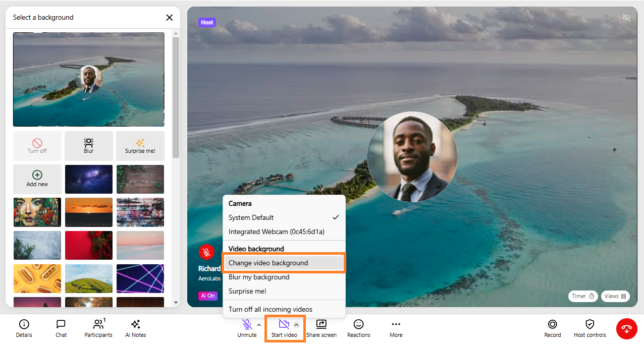This screenshot has height=349, width=644.
Task: Pick the red background with flowers
Action: pos(89,246)
